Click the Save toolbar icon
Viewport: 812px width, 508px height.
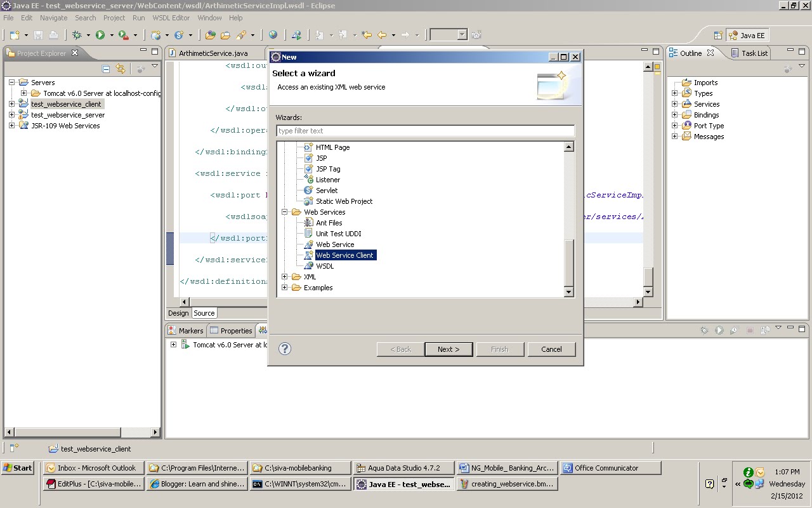(x=38, y=36)
